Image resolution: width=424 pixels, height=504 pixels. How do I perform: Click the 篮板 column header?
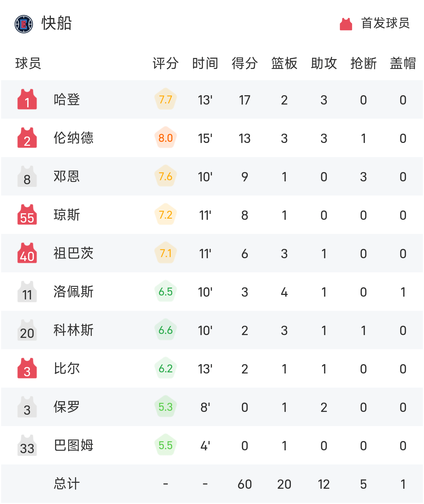click(x=284, y=63)
